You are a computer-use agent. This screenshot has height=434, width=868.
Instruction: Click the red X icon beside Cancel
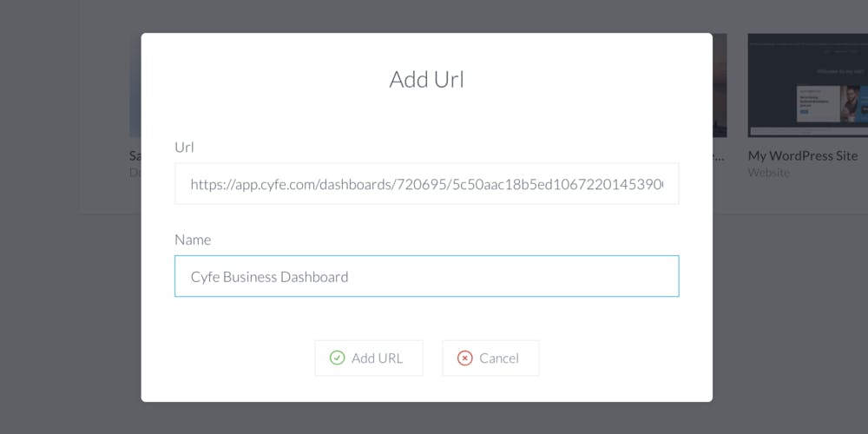pyautogui.click(x=464, y=358)
